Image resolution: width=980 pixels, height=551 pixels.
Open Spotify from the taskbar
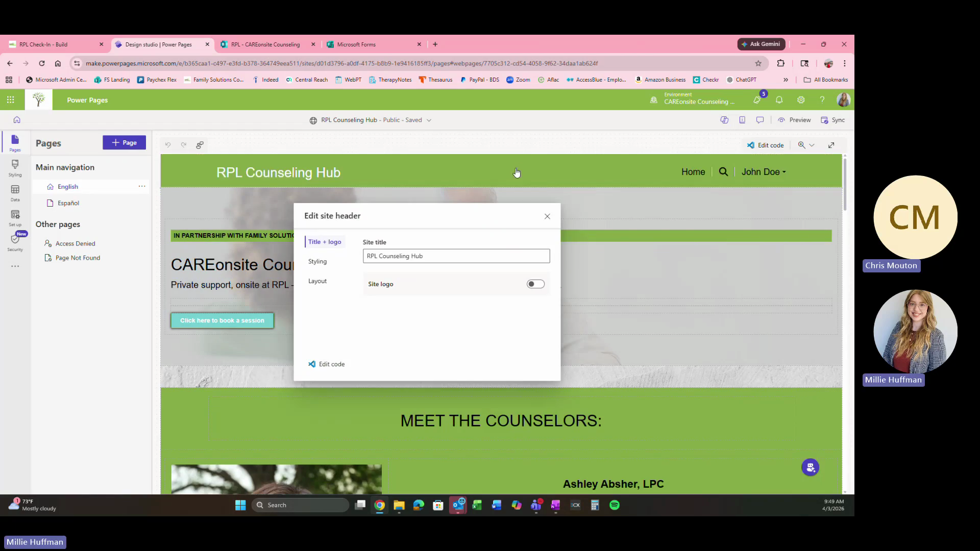pyautogui.click(x=615, y=505)
